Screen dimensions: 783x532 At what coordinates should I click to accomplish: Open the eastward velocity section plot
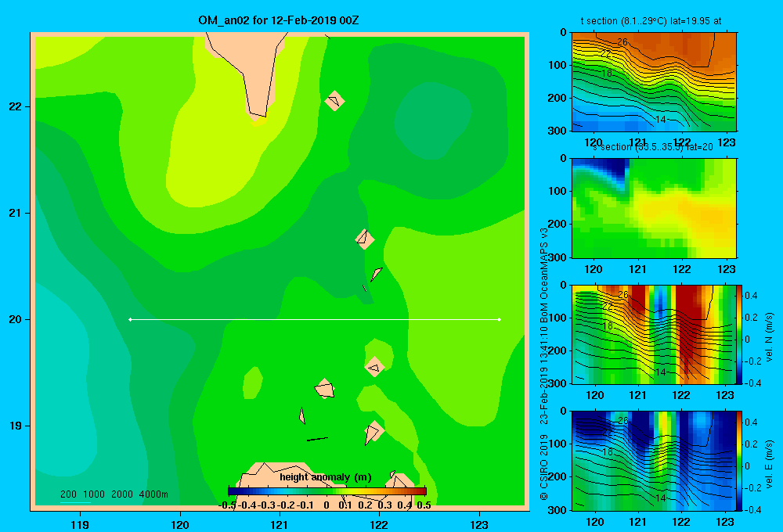(654, 461)
